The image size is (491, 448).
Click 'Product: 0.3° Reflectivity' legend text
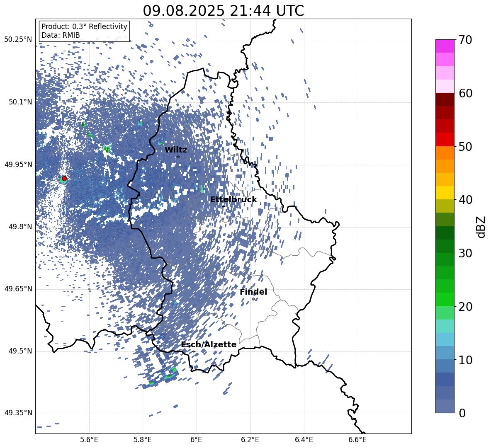[84, 27]
